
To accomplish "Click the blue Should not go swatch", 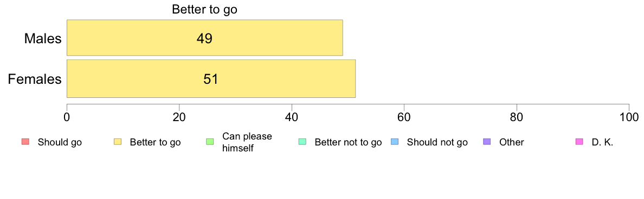I will point(394,142).
